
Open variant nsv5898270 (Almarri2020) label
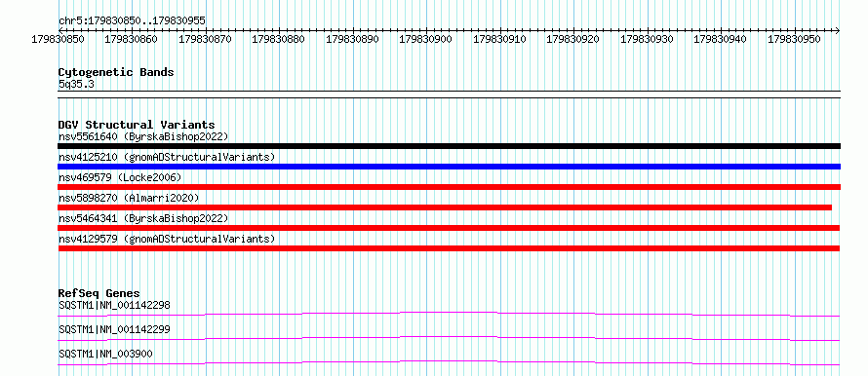(129, 198)
